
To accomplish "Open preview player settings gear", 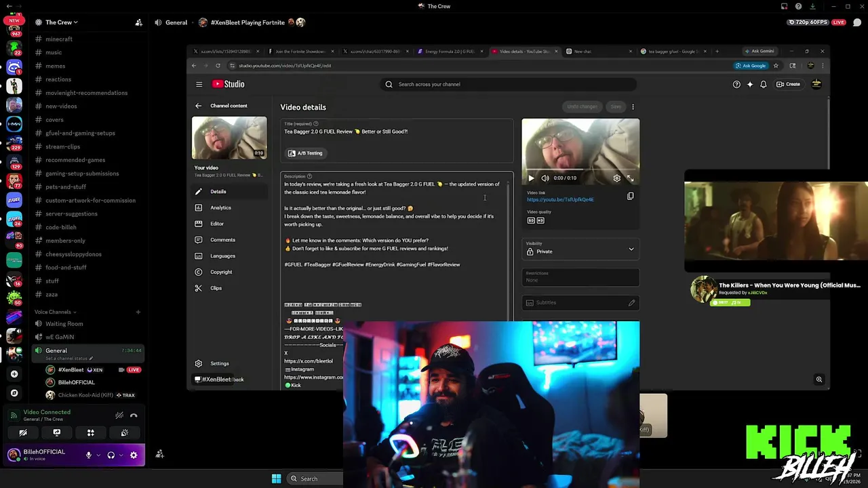I will point(616,178).
